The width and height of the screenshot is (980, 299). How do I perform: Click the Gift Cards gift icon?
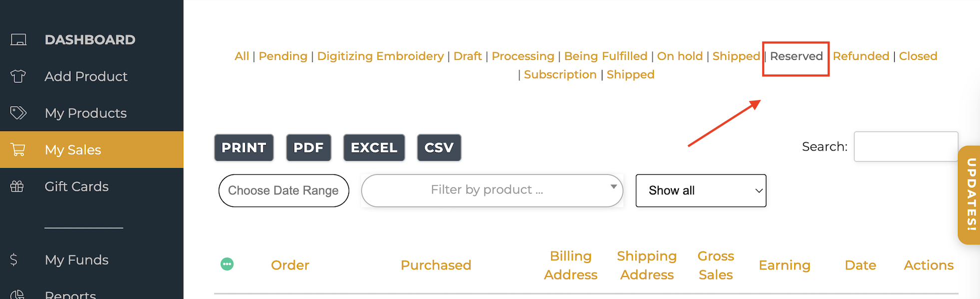coord(17,186)
